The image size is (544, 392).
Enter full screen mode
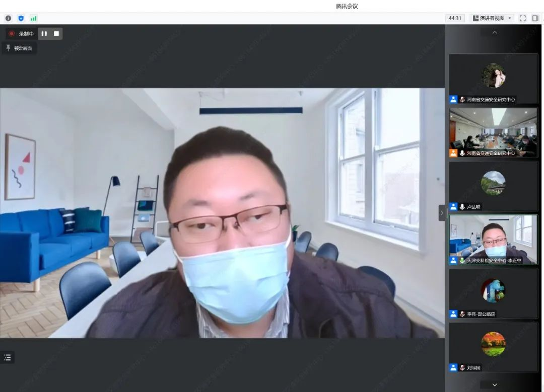522,18
